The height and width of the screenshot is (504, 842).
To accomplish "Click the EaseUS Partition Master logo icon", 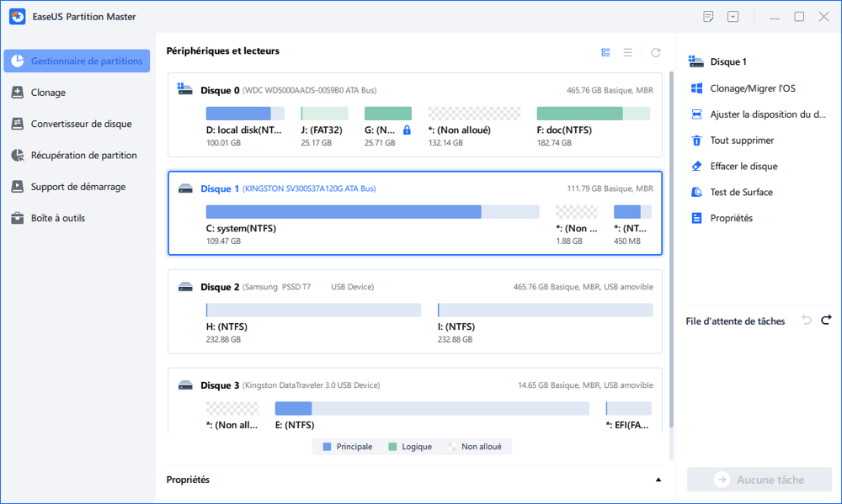I will 17,17.
